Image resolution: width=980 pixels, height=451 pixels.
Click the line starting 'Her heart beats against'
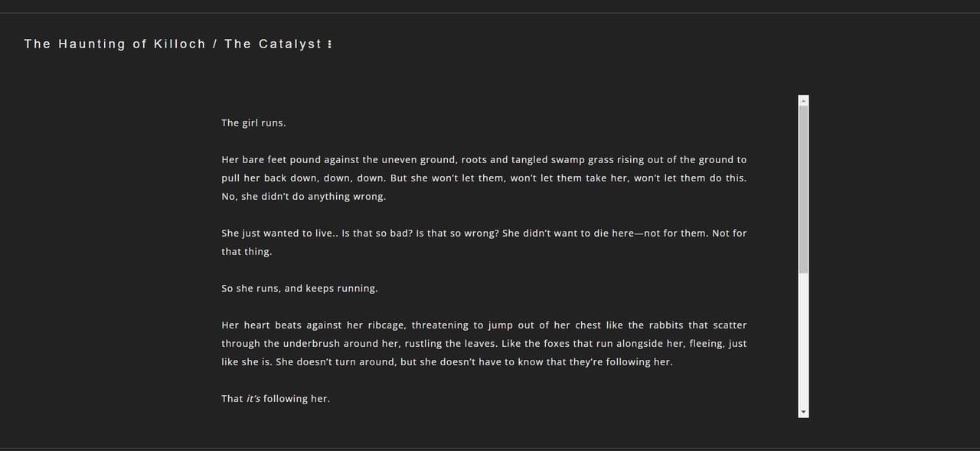click(484, 325)
